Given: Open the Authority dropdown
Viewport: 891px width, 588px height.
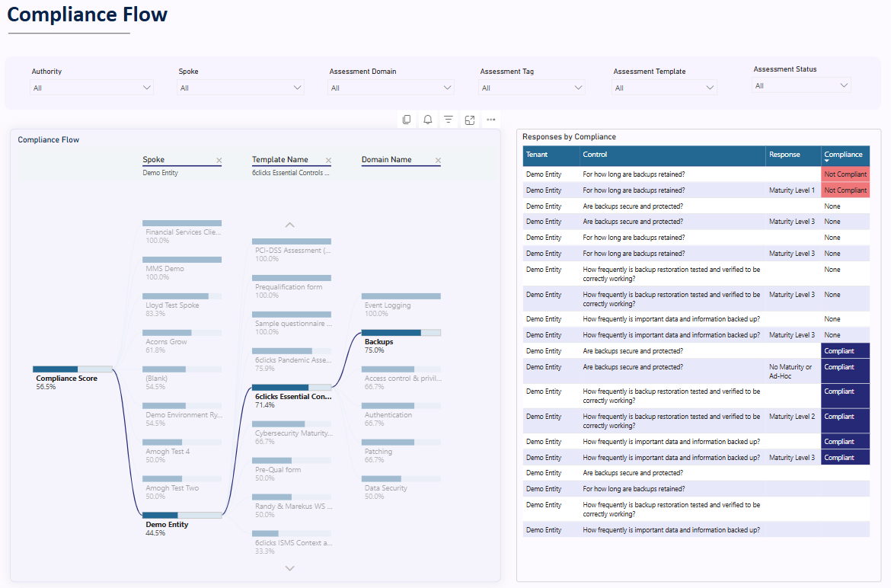Looking at the screenshot, I should [x=92, y=88].
